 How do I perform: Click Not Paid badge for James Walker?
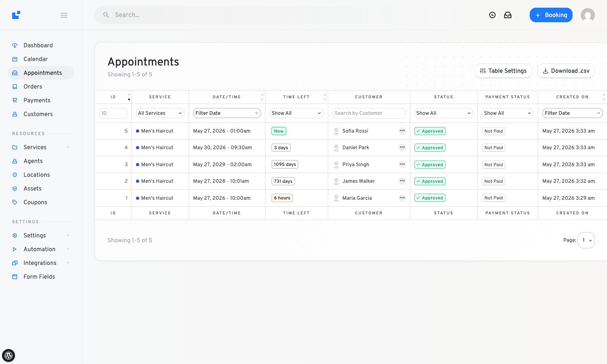click(x=494, y=181)
